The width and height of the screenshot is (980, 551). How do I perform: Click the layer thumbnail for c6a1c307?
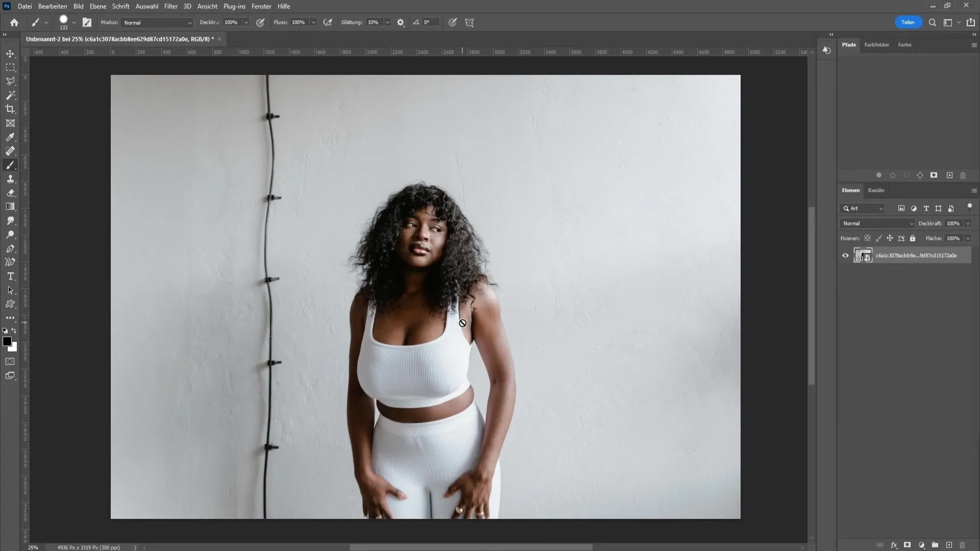coord(864,254)
